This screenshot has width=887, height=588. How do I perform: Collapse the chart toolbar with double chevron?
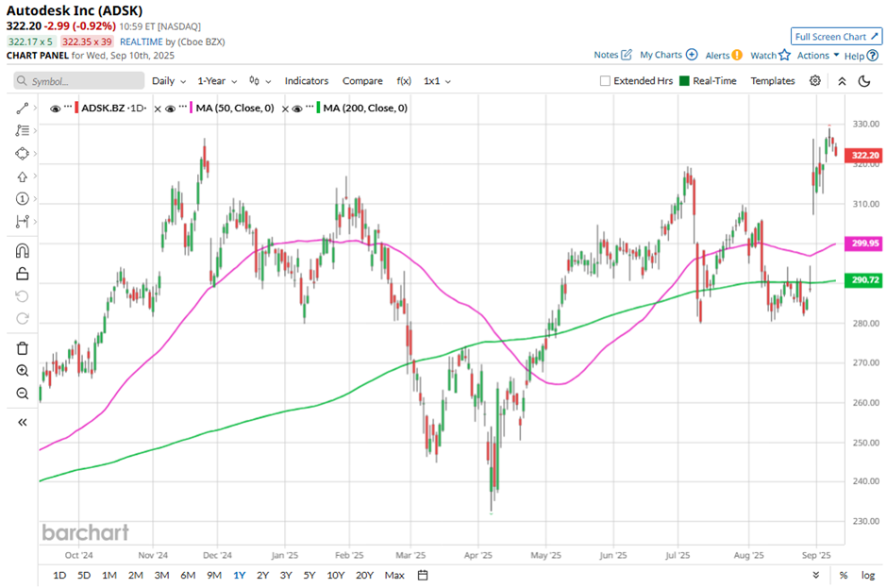coord(842,81)
